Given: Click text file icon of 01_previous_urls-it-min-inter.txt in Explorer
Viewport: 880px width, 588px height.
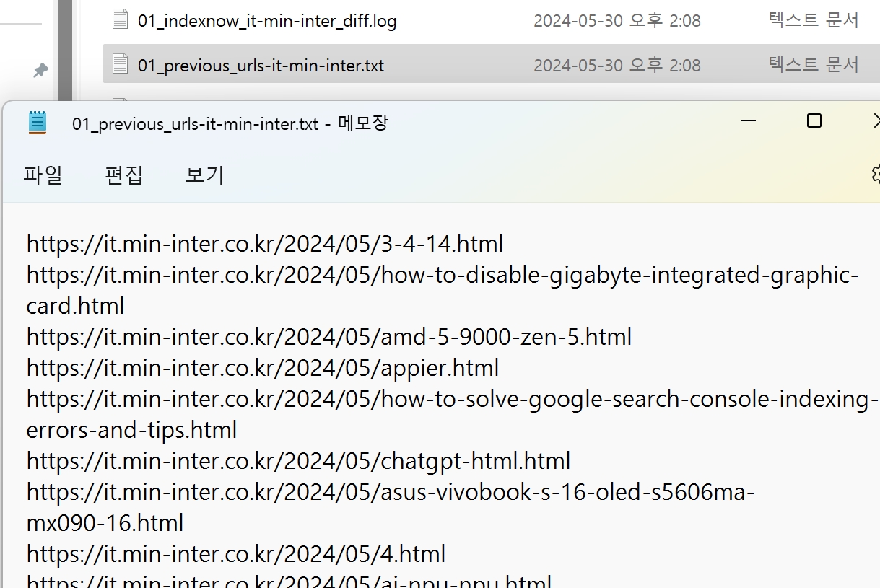Looking at the screenshot, I should point(120,64).
